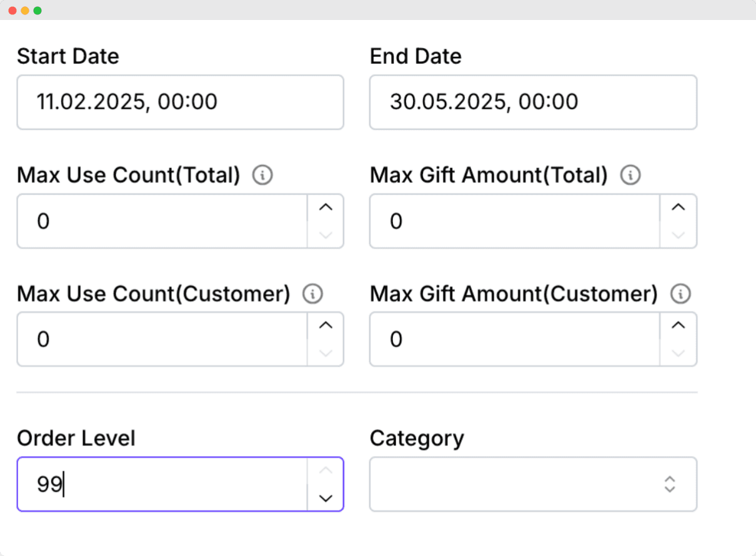The image size is (756, 556).
Task: Click the Max Use Count(Total) info icon
Action: coord(262,176)
